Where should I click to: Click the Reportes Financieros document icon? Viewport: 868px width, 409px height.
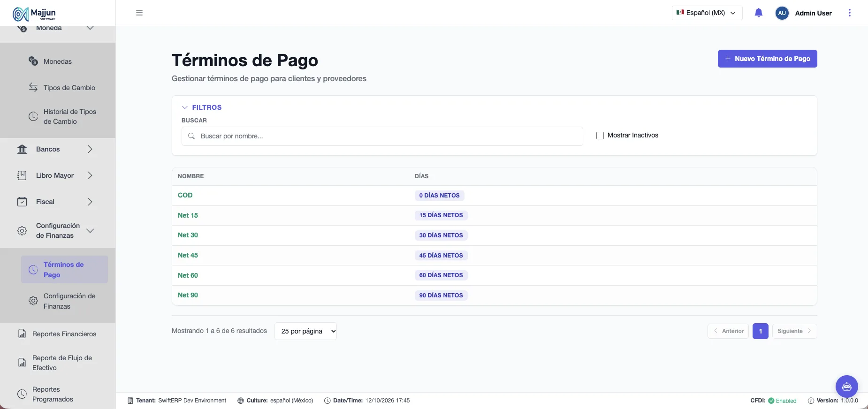pyautogui.click(x=22, y=334)
